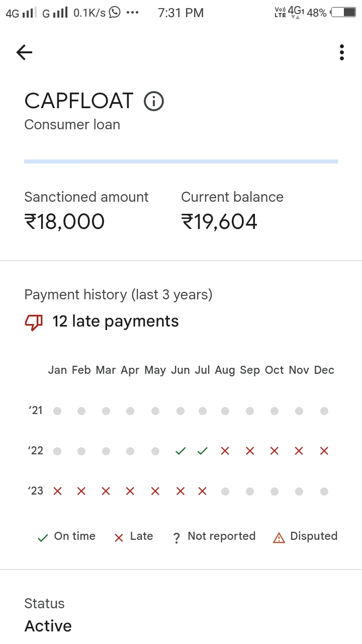Tap the info icon beside CAPFLOAT
The width and height of the screenshot is (362, 644).
(154, 101)
